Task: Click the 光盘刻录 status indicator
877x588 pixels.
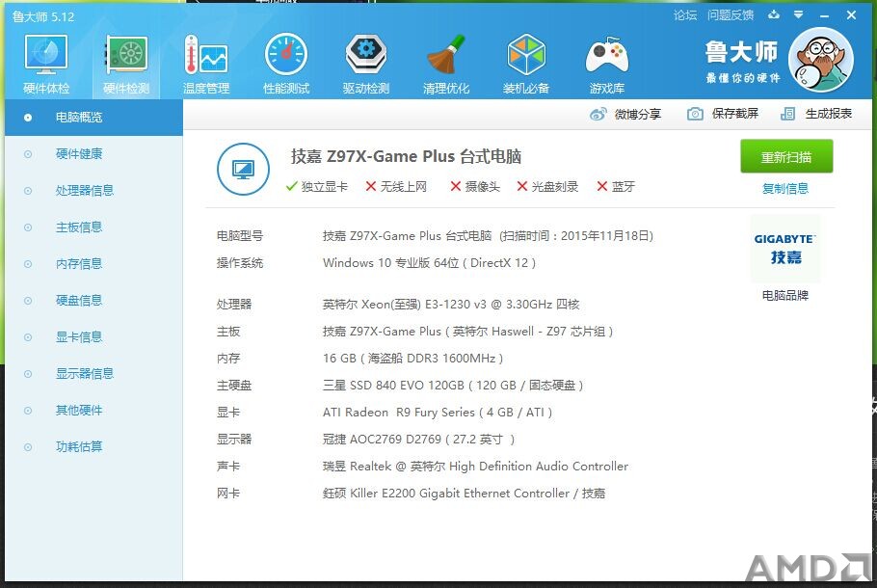Action: 547,186
